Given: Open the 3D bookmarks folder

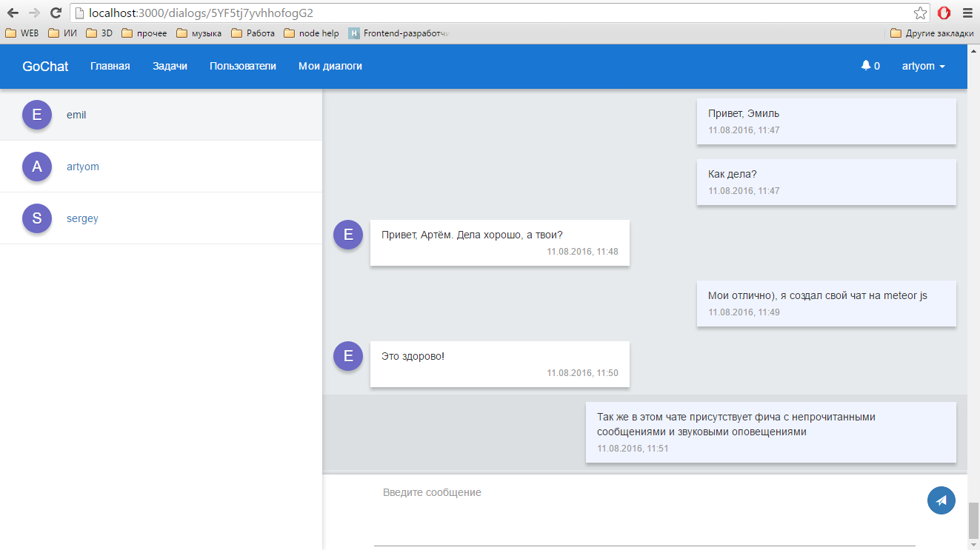Looking at the screenshot, I should pyautogui.click(x=99, y=33).
